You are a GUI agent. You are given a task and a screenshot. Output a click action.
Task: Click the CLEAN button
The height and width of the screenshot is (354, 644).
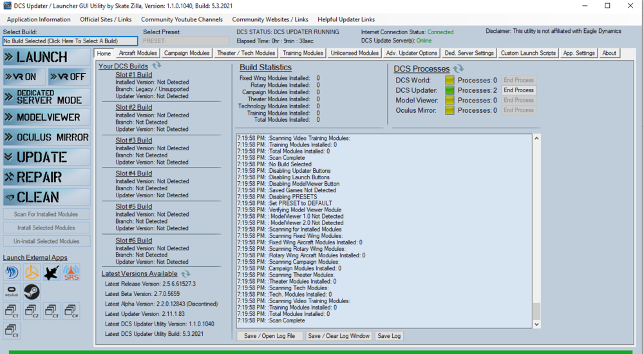click(47, 197)
